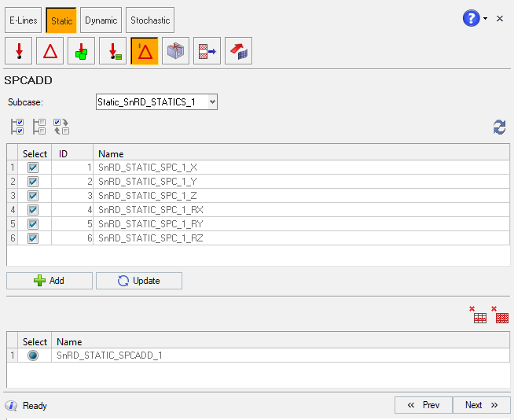Click the Add button
Viewport: 514px width, 420px height.
pos(50,281)
